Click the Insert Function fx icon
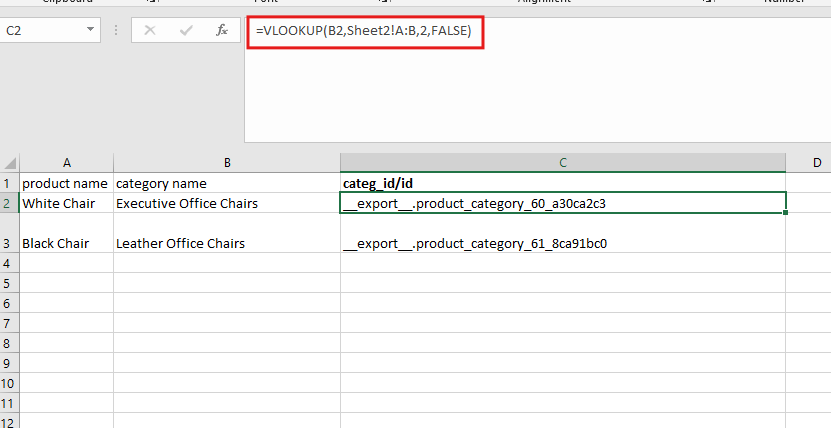831x428 pixels. click(221, 31)
